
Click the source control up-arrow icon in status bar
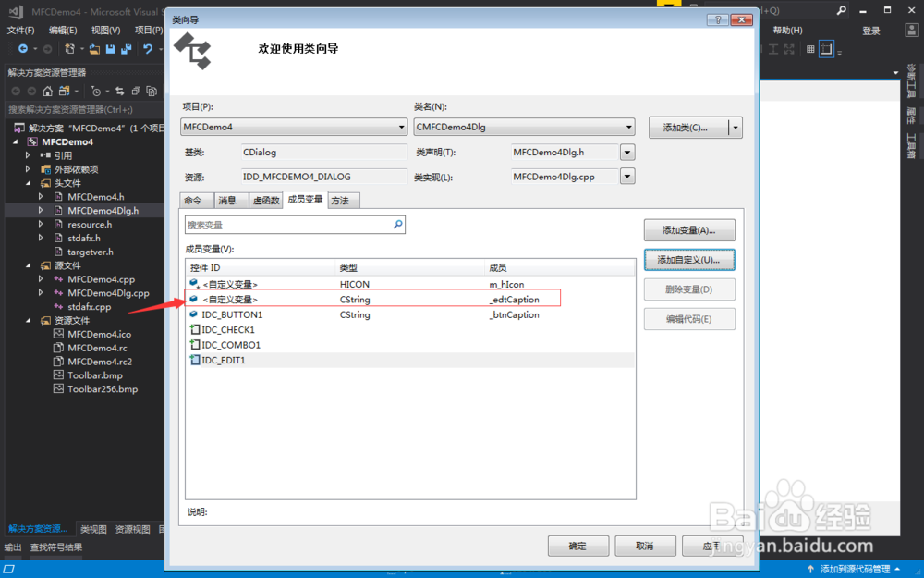tap(811, 569)
